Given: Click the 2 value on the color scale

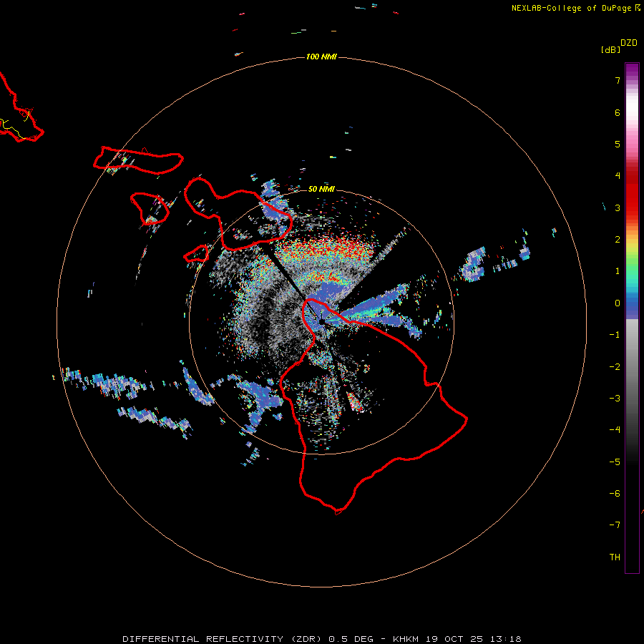Looking at the screenshot, I should 618,240.
